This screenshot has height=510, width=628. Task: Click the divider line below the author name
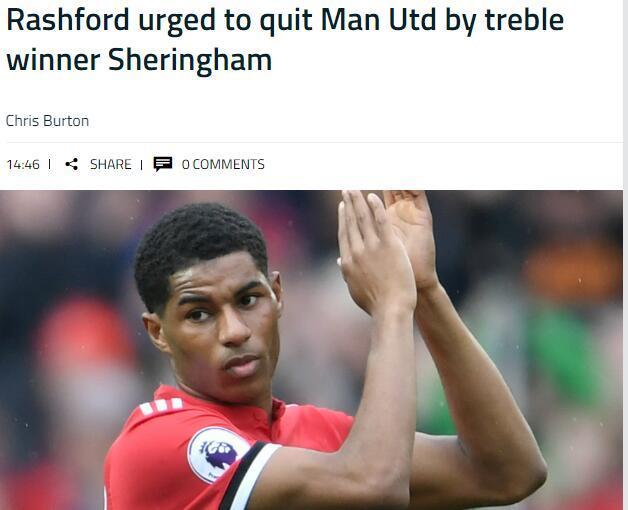pos(314,142)
